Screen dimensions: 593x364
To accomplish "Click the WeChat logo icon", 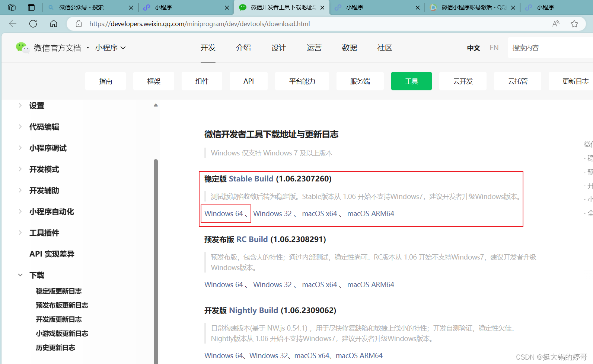I will tap(22, 48).
